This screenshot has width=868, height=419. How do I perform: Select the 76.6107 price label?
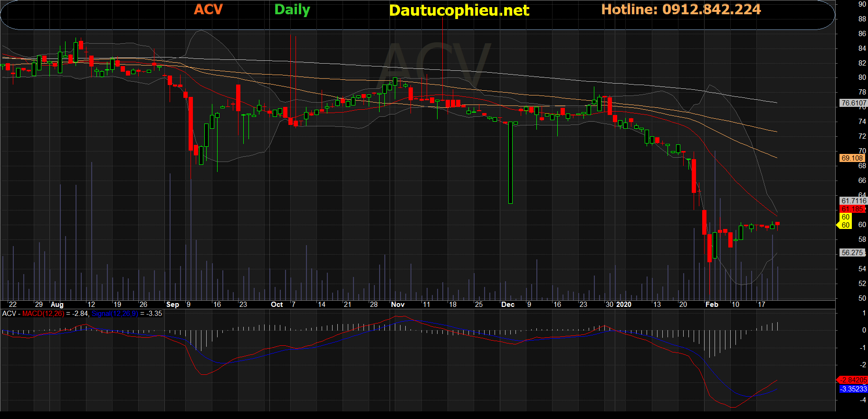click(853, 103)
